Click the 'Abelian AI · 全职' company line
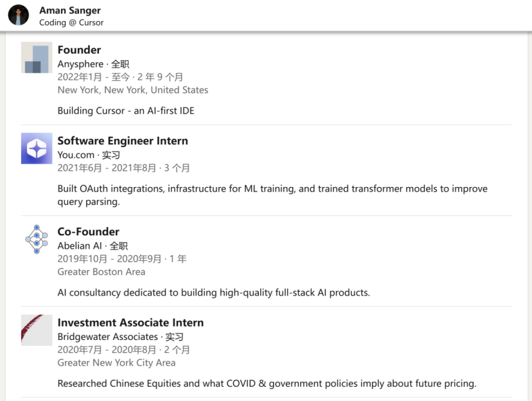 93,246
